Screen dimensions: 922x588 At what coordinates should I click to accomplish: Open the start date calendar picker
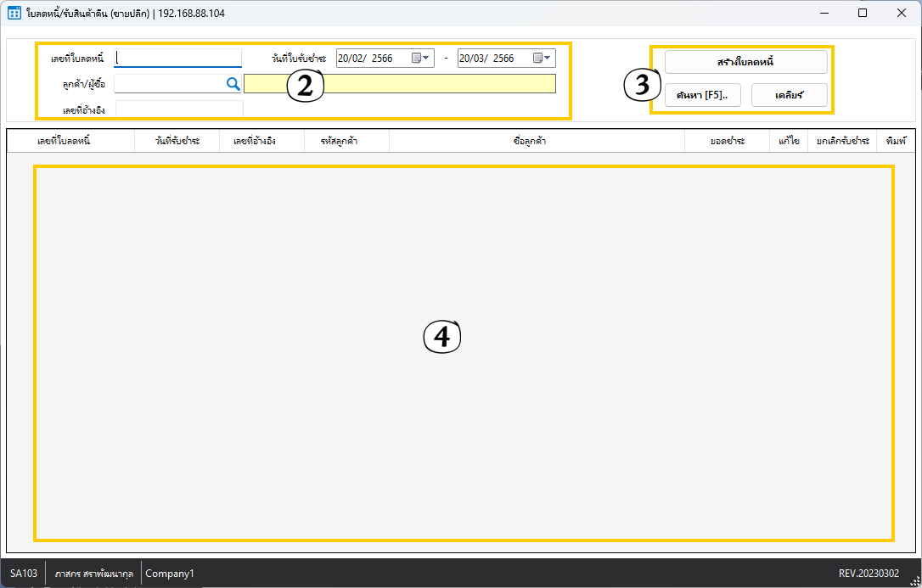[x=421, y=59]
